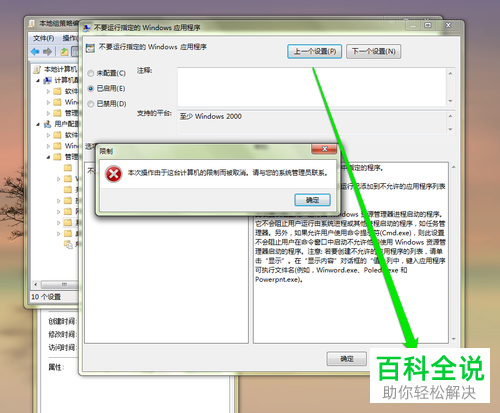Viewport: 500px width, 413px height.
Task: Click the 用户配置 tree item label
Action: (66, 124)
